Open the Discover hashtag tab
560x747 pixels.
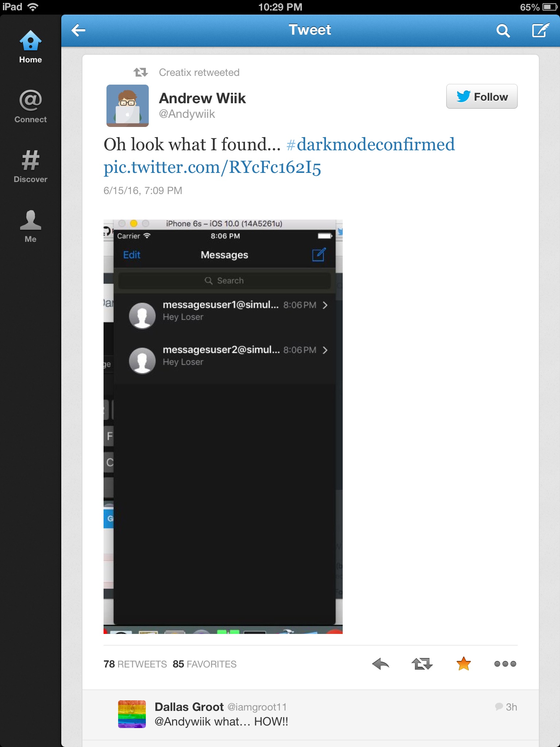pyautogui.click(x=31, y=166)
